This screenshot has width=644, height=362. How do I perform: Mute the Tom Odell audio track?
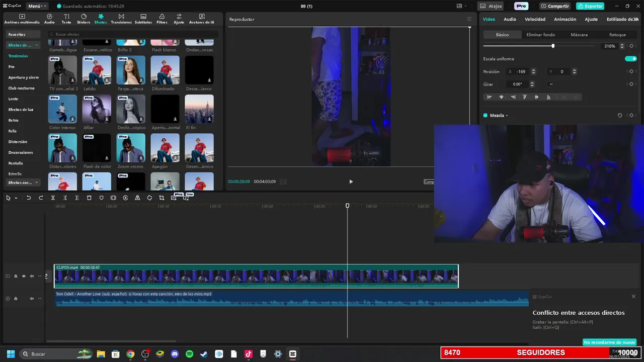click(32, 299)
